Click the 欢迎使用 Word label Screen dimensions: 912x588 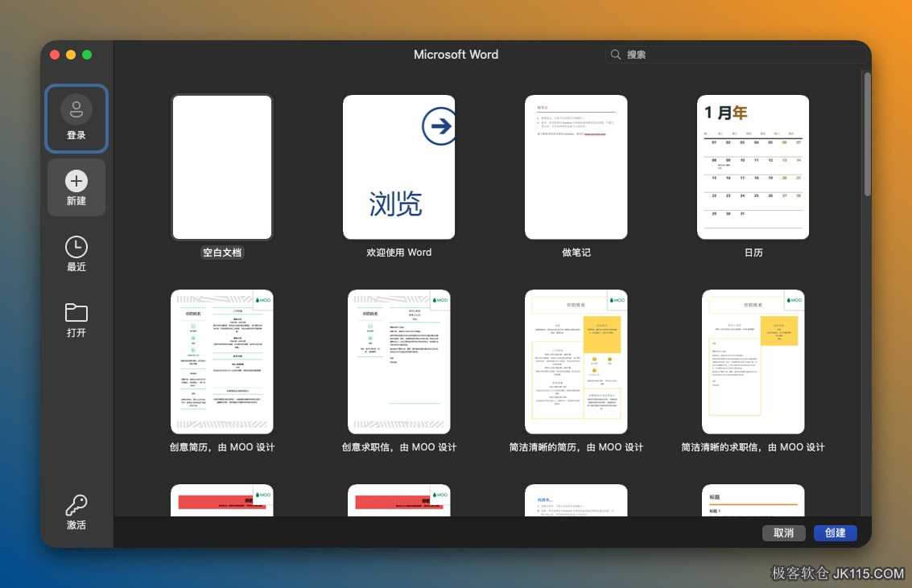[399, 253]
